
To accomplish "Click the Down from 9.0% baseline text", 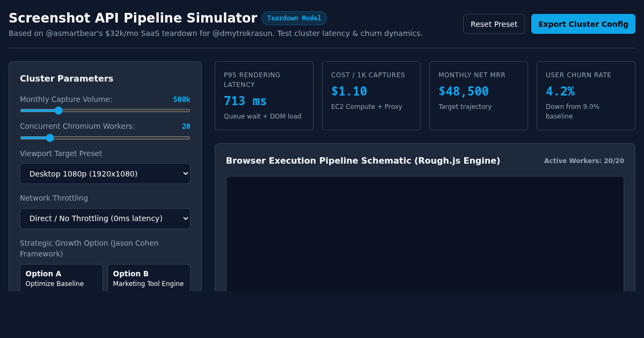I will (573, 112).
